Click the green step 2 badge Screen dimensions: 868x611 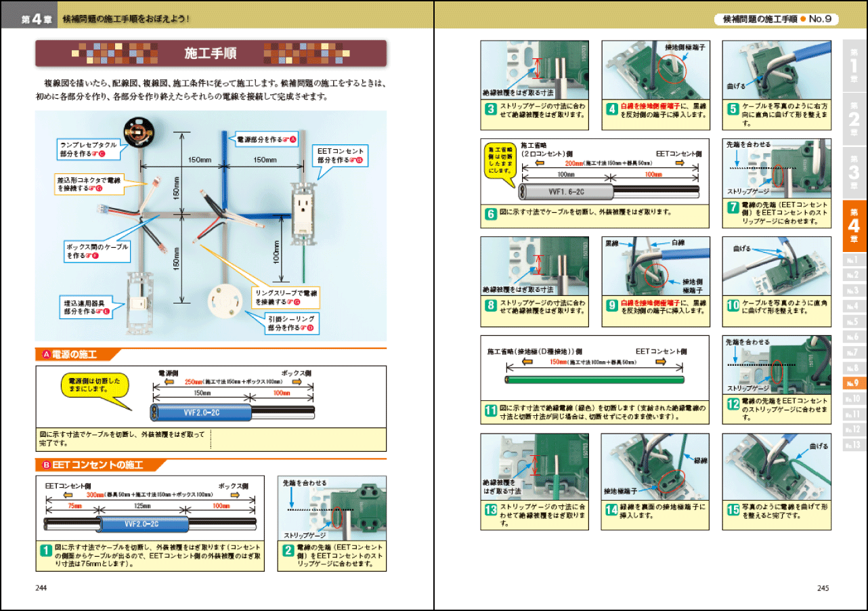[x=287, y=551]
